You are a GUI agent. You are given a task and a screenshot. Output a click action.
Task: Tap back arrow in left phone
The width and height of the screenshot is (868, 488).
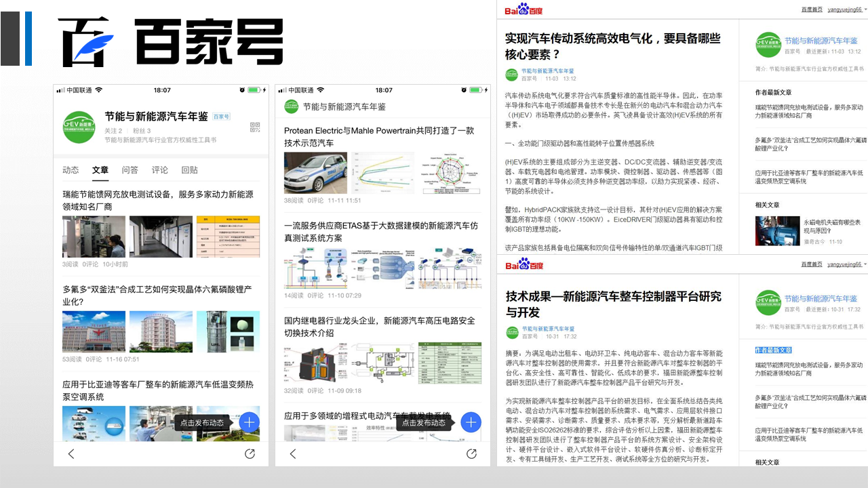[71, 453]
